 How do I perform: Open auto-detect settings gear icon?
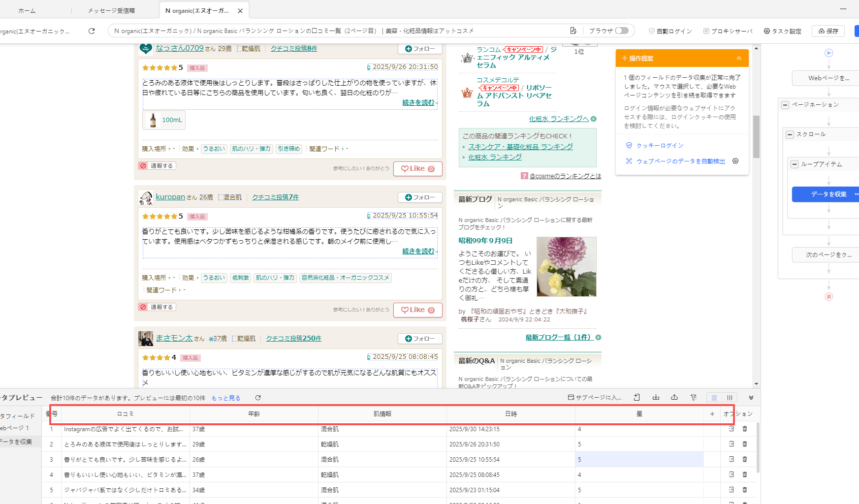pyautogui.click(x=735, y=161)
